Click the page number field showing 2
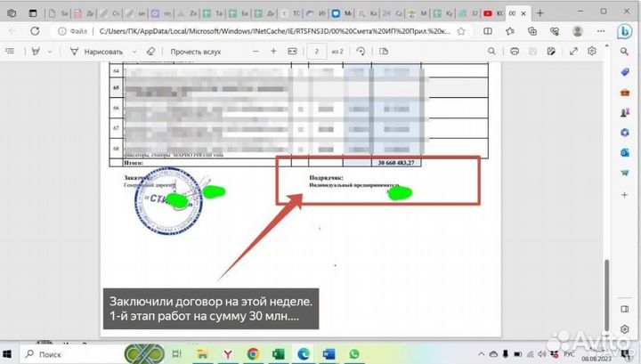 tap(316, 52)
